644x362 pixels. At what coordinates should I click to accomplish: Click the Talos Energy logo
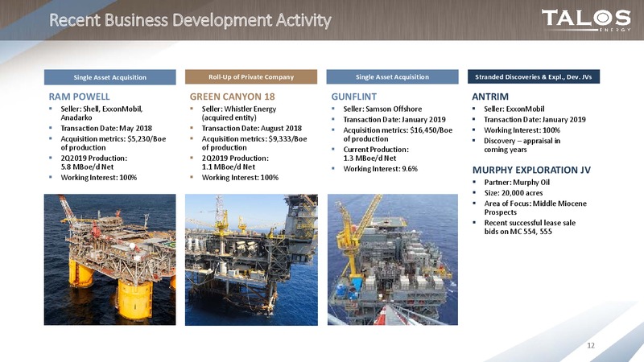pyautogui.click(x=586, y=20)
